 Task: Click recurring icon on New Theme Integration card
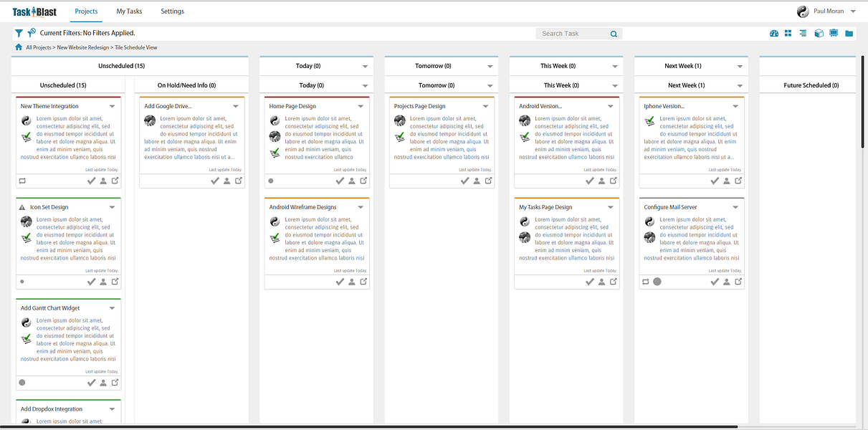pos(22,181)
